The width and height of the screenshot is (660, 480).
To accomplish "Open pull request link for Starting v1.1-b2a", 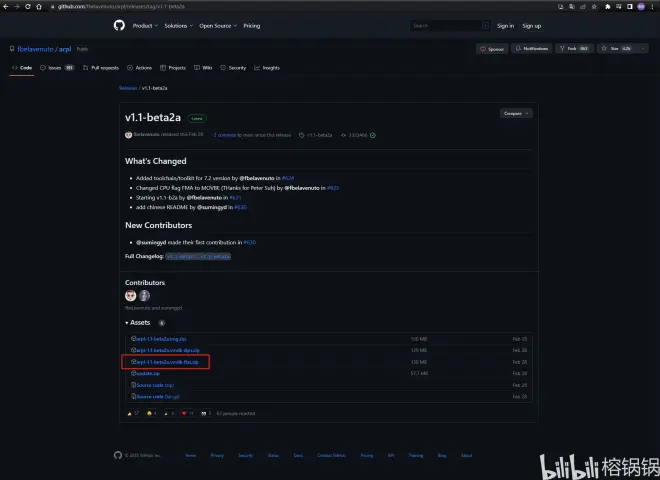I will coord(235,197).
